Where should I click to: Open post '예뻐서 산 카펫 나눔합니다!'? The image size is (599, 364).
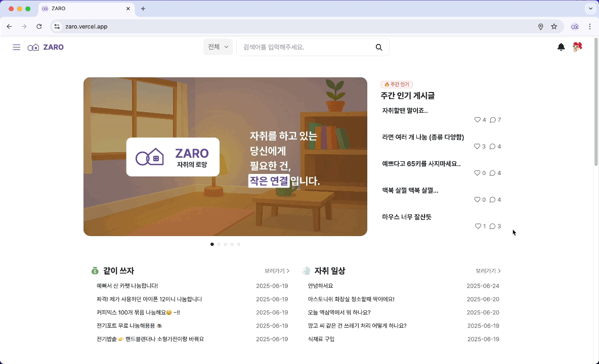pyautogui.click(x=127, y=286)
